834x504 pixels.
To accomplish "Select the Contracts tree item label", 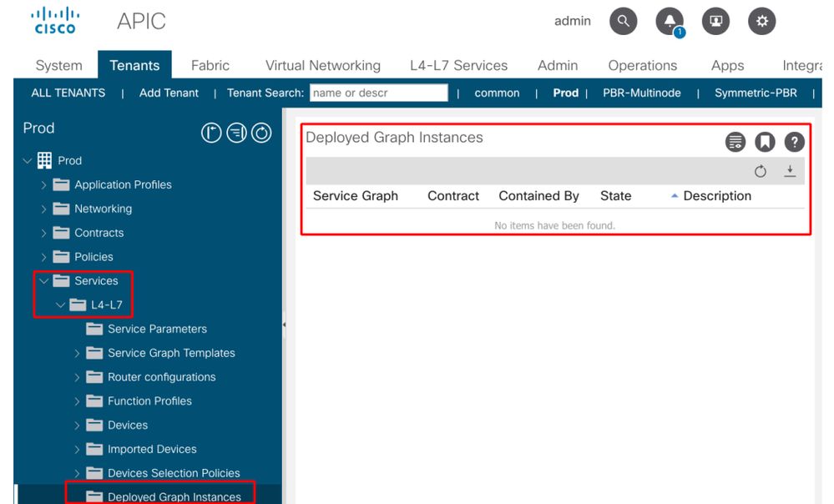I will tap(99, 233).
